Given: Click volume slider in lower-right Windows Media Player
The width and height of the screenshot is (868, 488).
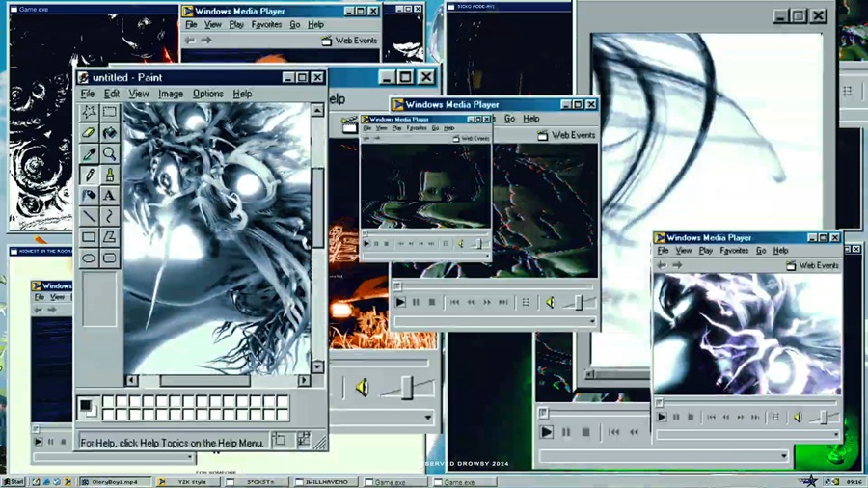Looking at the screenshot, I should (x=824, y=418).
